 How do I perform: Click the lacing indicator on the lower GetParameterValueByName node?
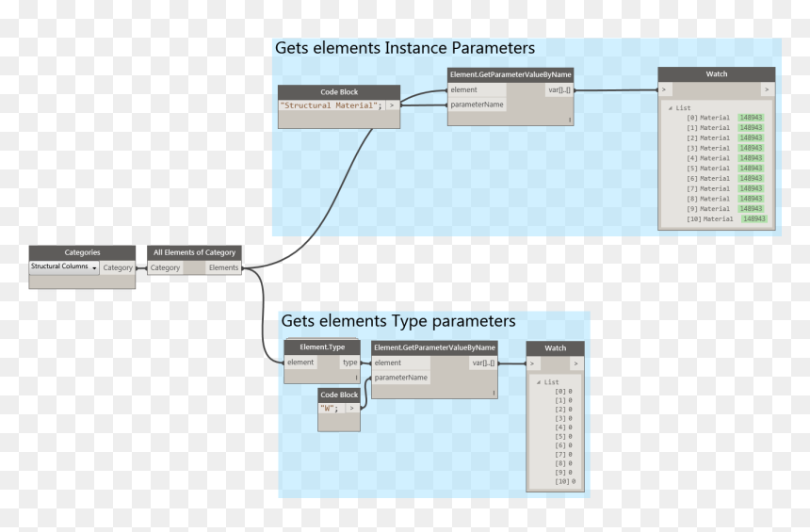(494, 393)
